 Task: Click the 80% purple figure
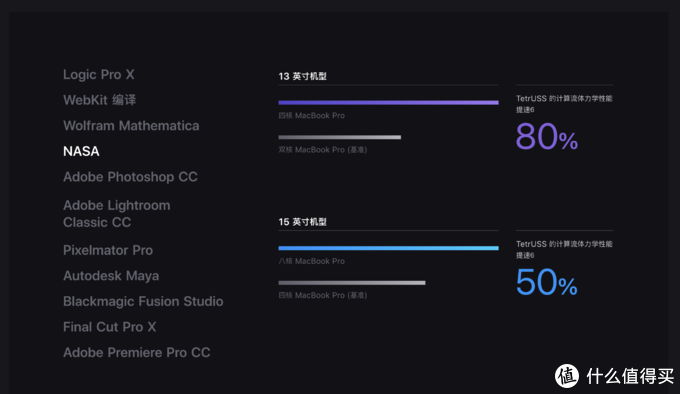(x=547, y=137)
